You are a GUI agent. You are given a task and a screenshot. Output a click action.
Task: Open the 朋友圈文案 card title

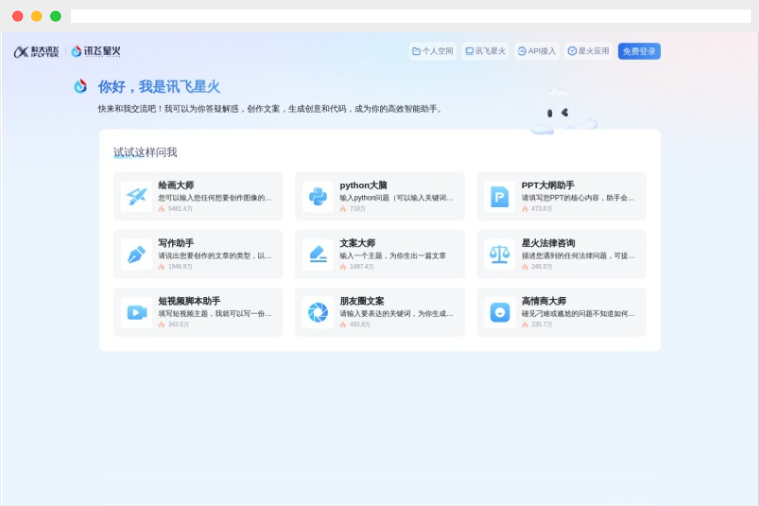362,301
